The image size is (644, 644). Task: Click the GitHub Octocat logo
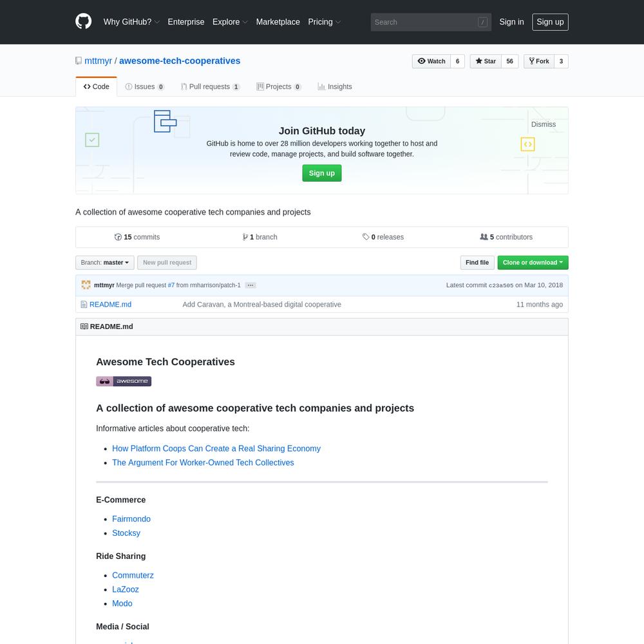coord(83,21)
